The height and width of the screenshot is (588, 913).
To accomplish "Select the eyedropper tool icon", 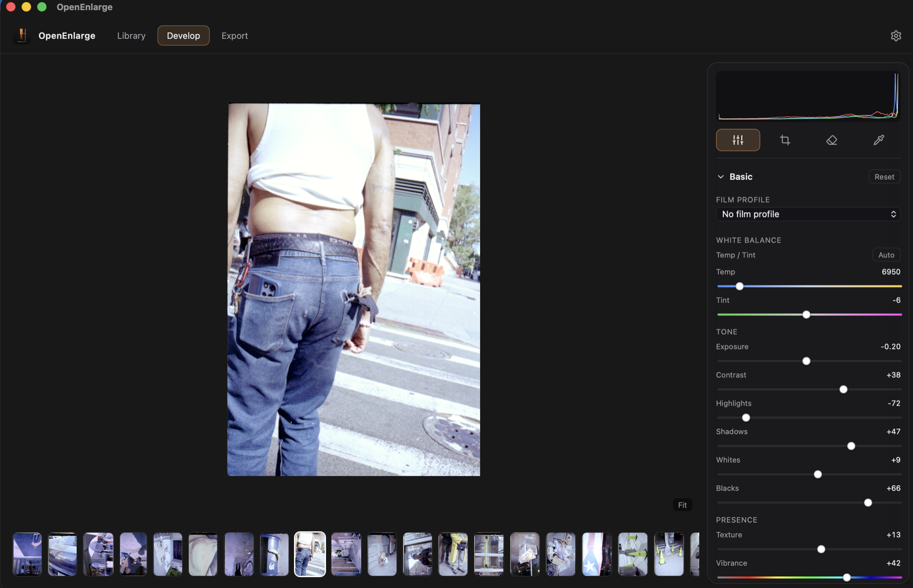I will (879, 140).
